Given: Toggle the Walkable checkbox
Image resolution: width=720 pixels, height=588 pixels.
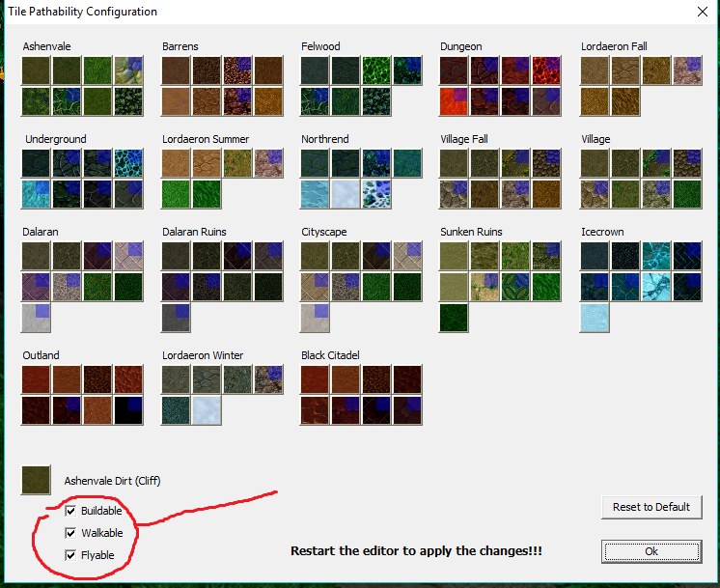Looking at the screenshot, I should [x=70, y=533].
